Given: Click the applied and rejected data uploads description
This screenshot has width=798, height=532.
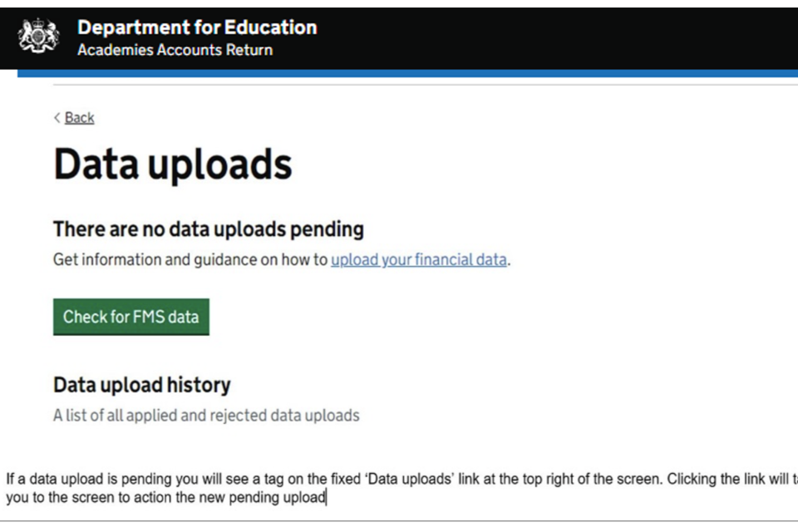Looking at the screenshot, I should 206,415.
